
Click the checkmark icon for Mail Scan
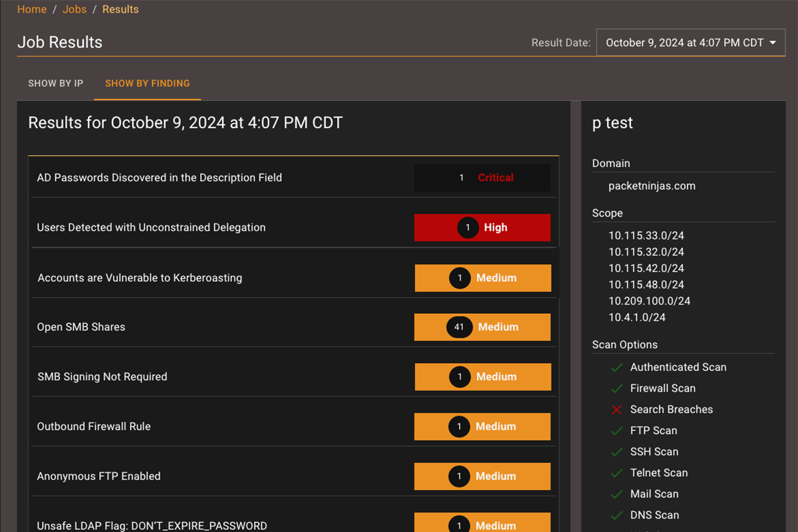(616, 495)
